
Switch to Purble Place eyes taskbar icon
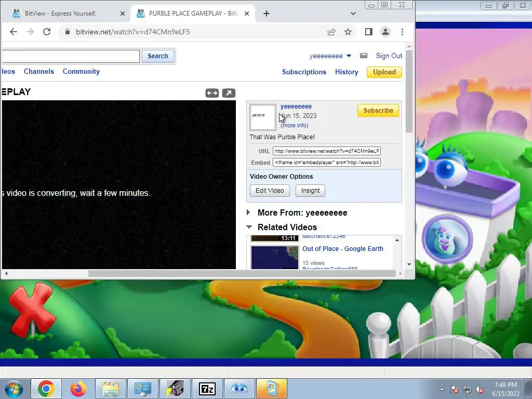click(x=240, y=389)
